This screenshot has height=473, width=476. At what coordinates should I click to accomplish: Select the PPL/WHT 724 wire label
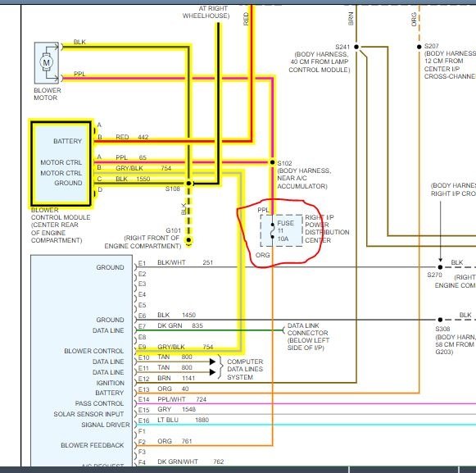182,399
